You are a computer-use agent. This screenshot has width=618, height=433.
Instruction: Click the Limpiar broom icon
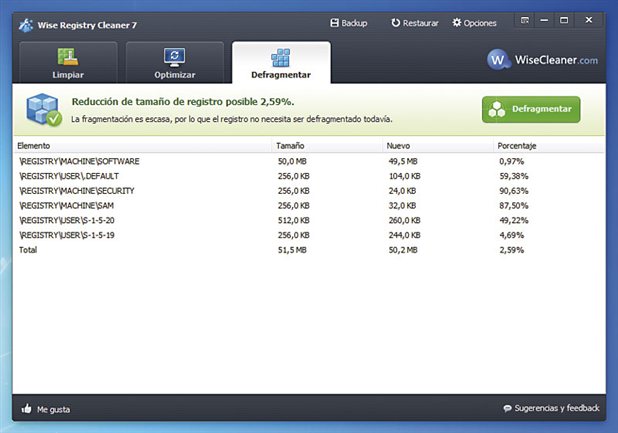pos(68,57)
